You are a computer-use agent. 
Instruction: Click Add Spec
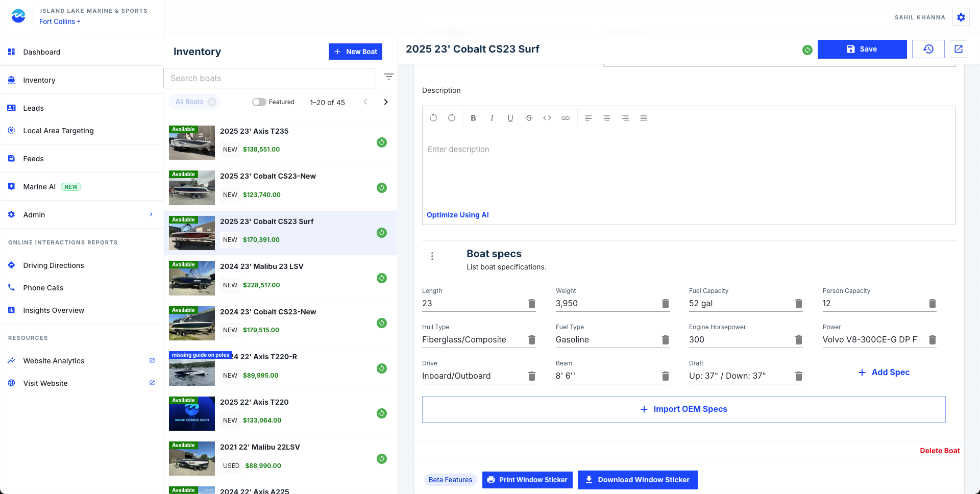(884, 373)
